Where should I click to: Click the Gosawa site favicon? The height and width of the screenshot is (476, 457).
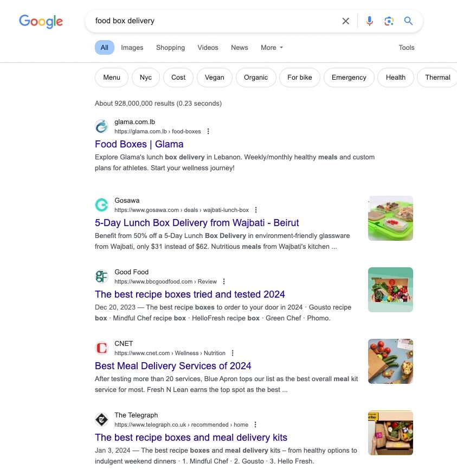(x=101, y=205)
